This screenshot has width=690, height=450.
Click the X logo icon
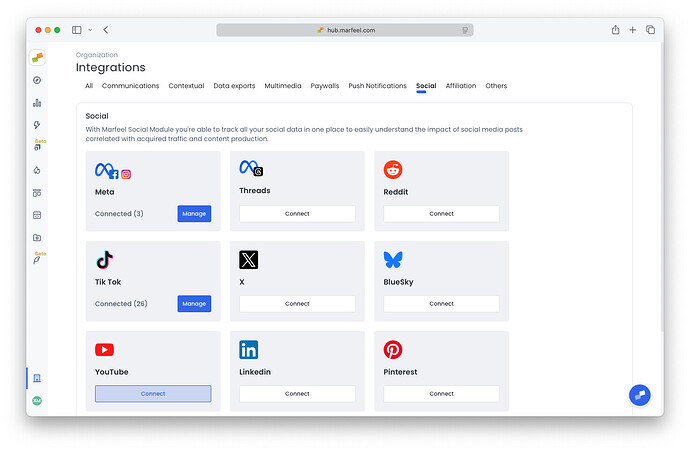point(249,260)
